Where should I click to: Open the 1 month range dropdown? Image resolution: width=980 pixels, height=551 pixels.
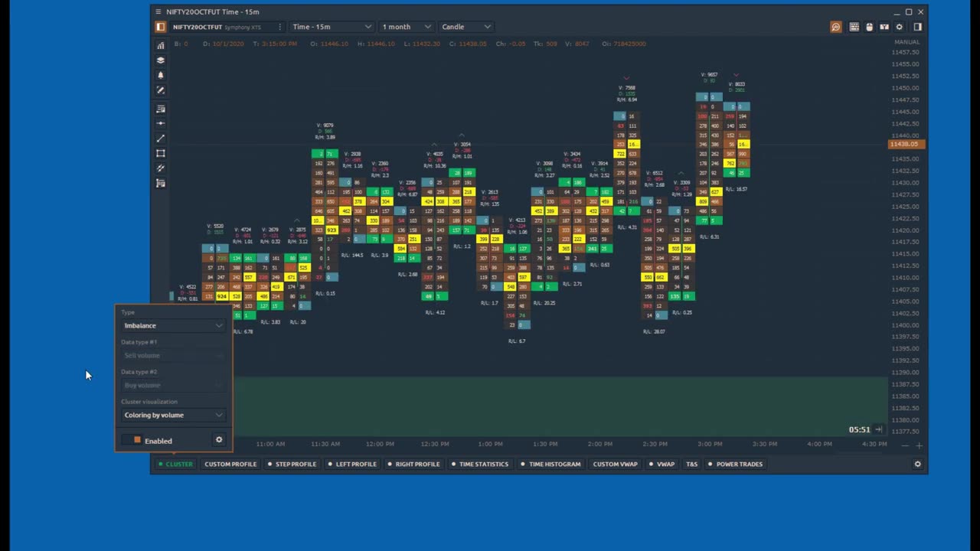(407, 27)
